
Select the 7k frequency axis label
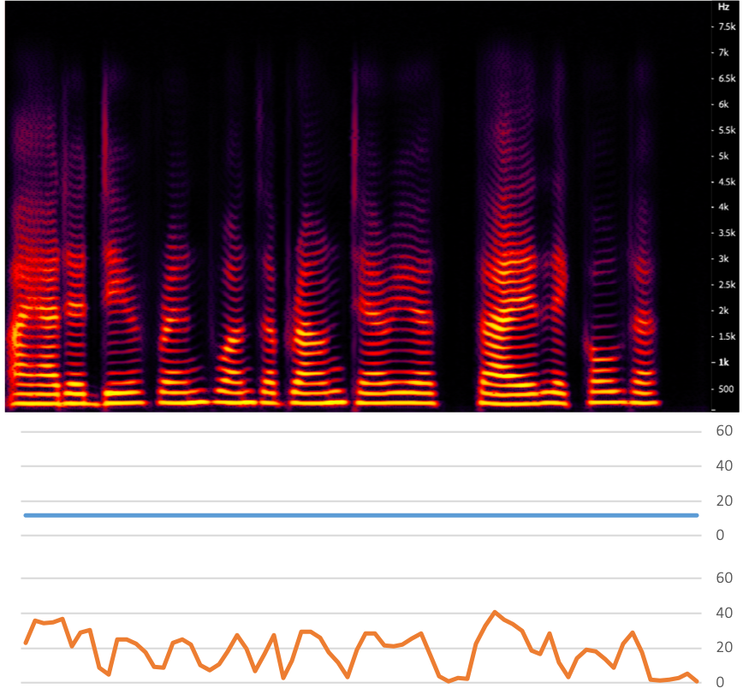[723, 53]
